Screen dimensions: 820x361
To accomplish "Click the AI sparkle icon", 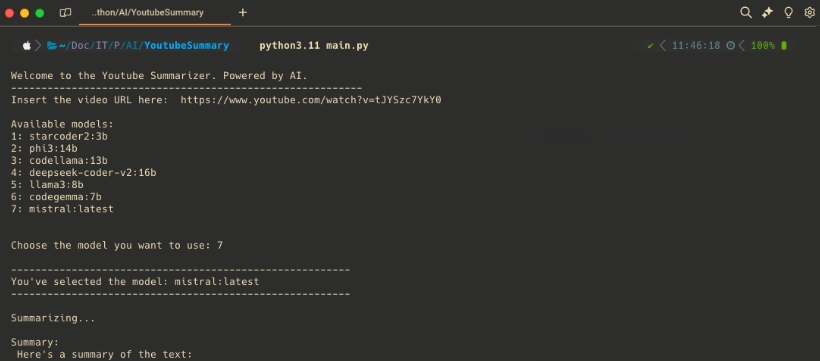I will (767, 13).
